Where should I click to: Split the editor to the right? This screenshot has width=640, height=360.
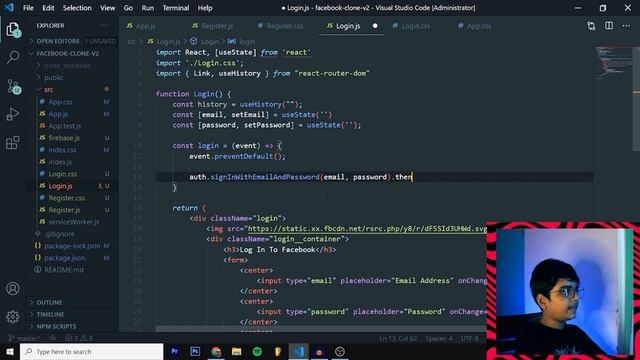(609, 26)
